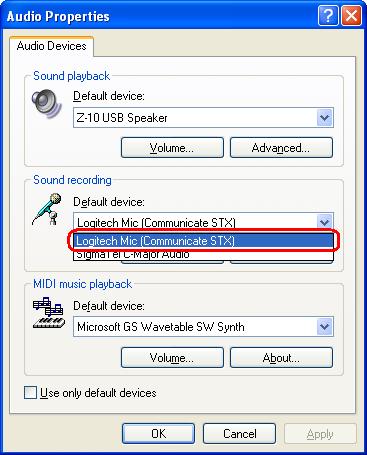Click the Microsoft GS Wavetable SW Synth field
Viewport: 367px width, 455px height.
pyautogui.click(x=203, y=326)
